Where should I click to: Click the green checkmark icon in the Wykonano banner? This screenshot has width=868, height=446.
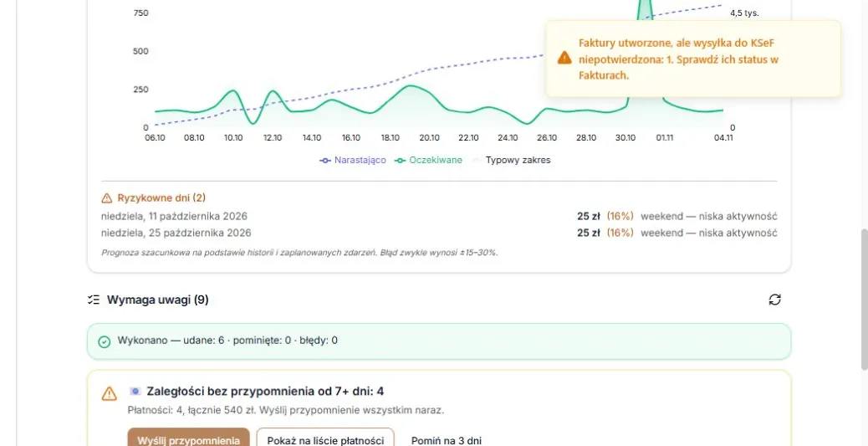[x=104, y=342]
